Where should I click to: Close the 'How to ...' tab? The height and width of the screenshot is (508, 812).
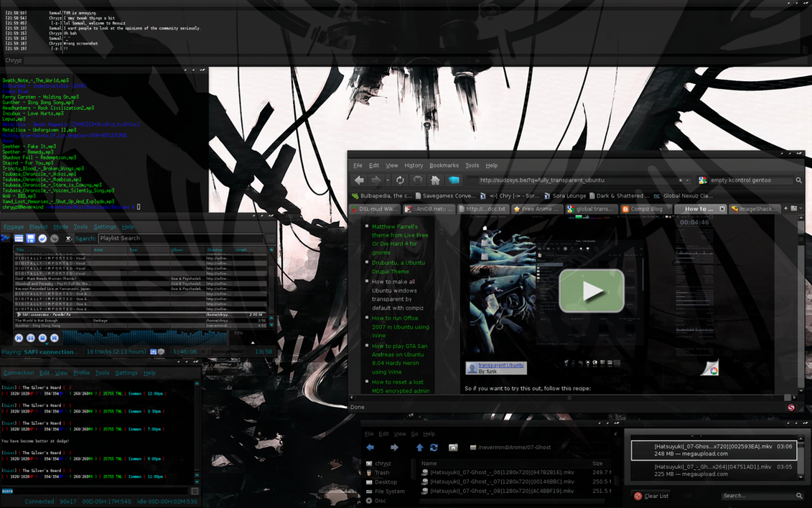722,209
